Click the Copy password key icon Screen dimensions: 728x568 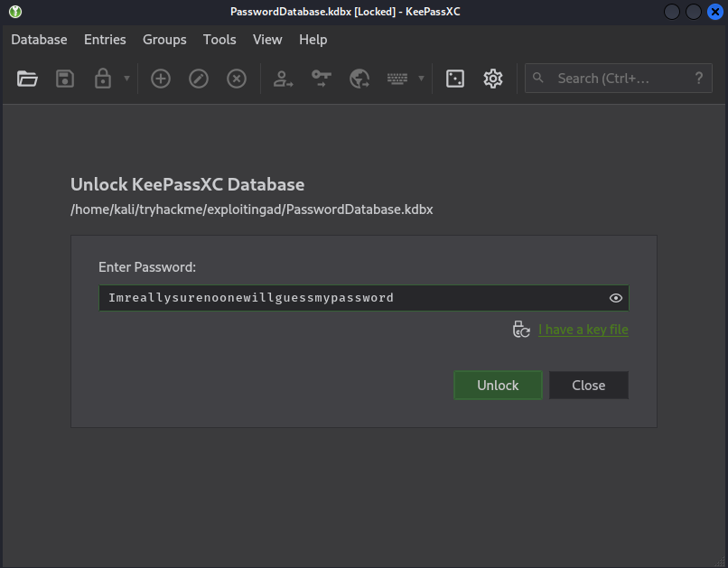[x=322, y=79]
